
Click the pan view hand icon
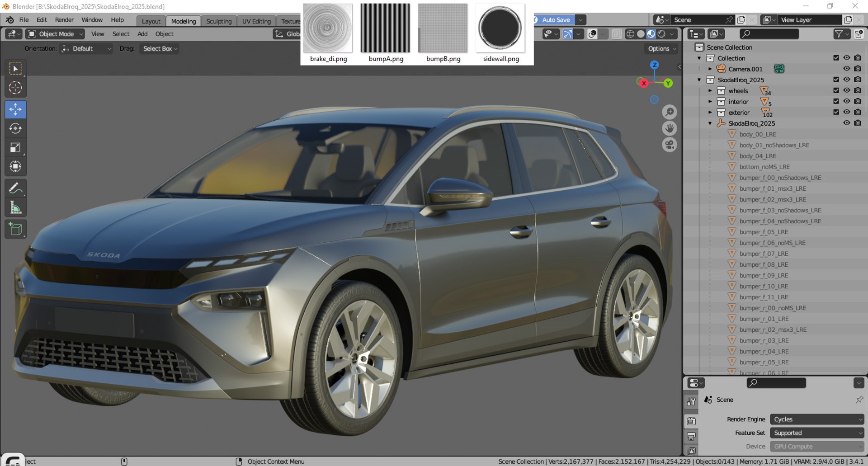tap(670, 128)
